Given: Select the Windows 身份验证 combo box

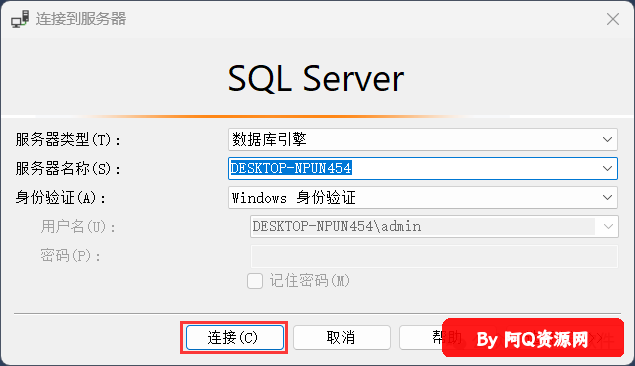Looking at the screenshot, I should click(x=422, y=198).
